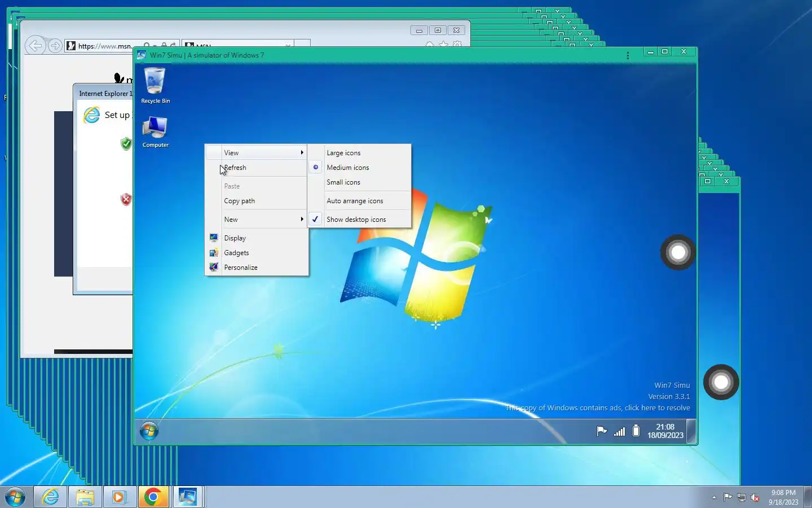Switch to Google Chrome on host taskbar
Viewport: 812px width, 508px height.
click(x=153, y=497)
